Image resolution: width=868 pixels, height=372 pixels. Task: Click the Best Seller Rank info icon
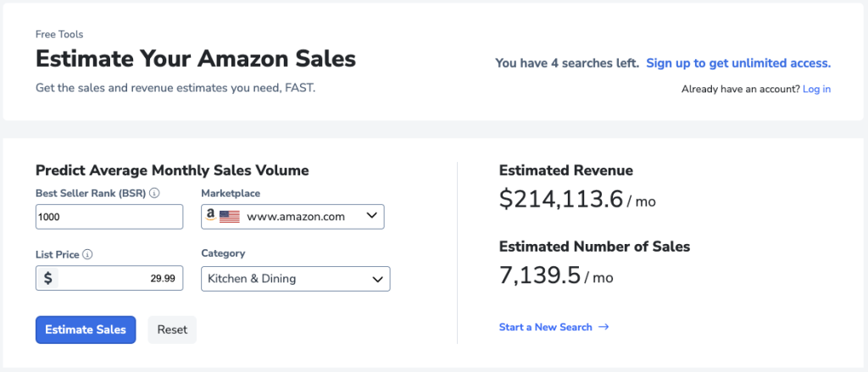click(x=154, y=193)
